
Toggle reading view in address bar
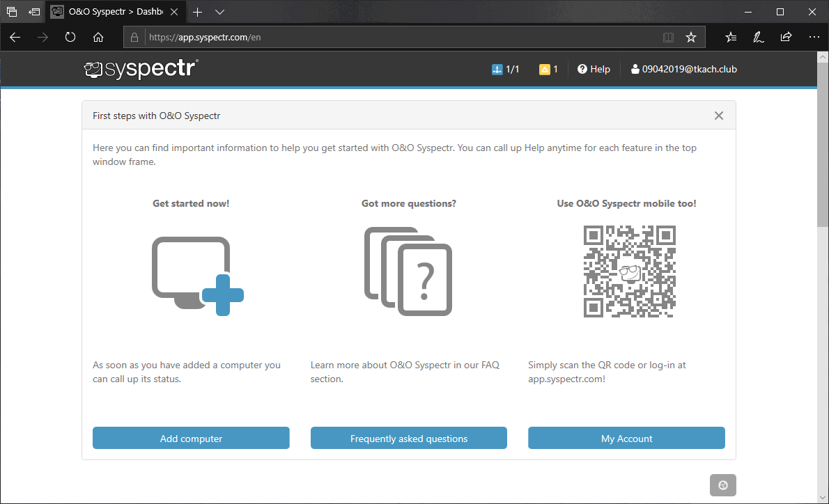coord(668,37)
